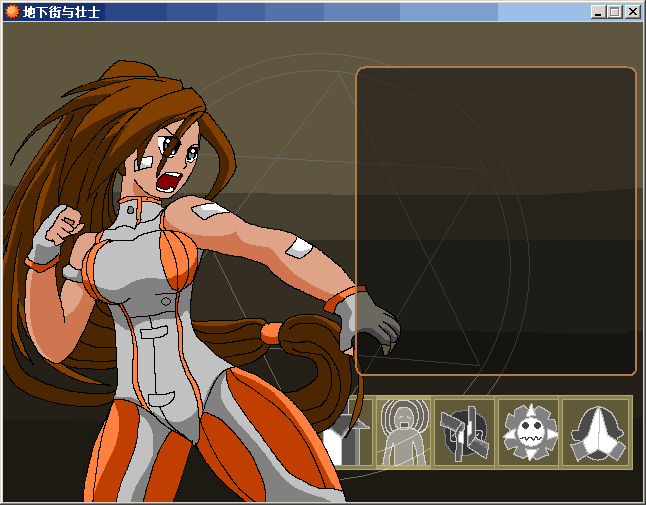Click the empty description panel
646x505 pixels.
coord(496,221)
